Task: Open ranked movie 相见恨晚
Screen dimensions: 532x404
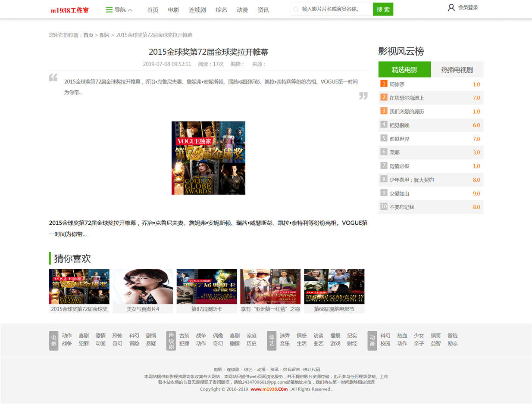Action: [x=400, y=125]
